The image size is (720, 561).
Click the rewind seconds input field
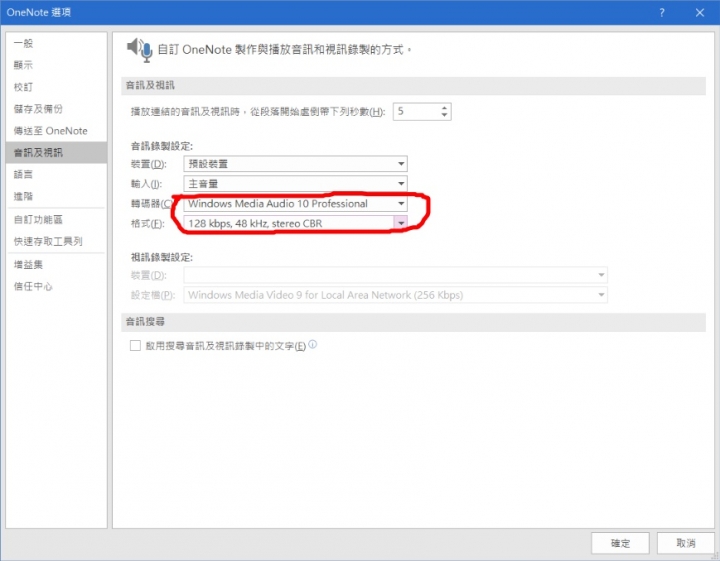pos(416,112)
